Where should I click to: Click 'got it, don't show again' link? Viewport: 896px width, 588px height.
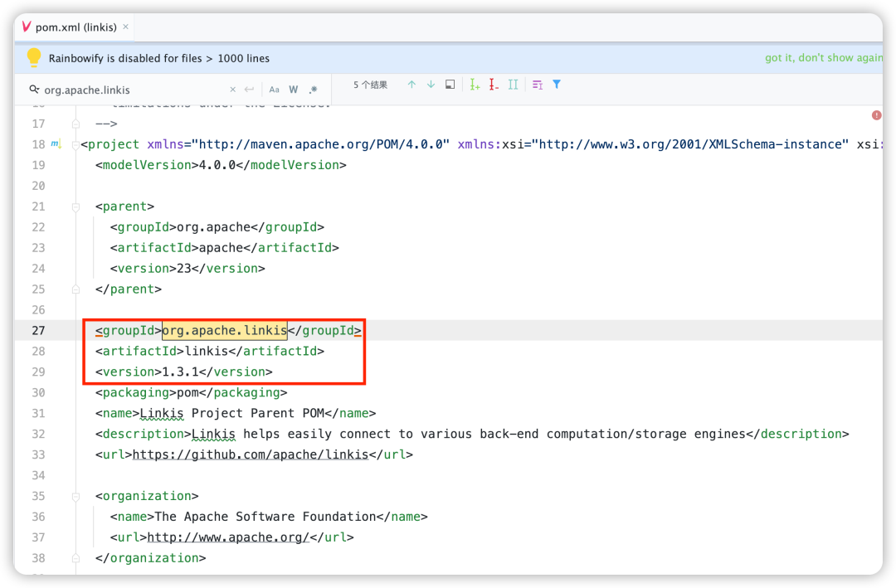click(x=824, y=58)
